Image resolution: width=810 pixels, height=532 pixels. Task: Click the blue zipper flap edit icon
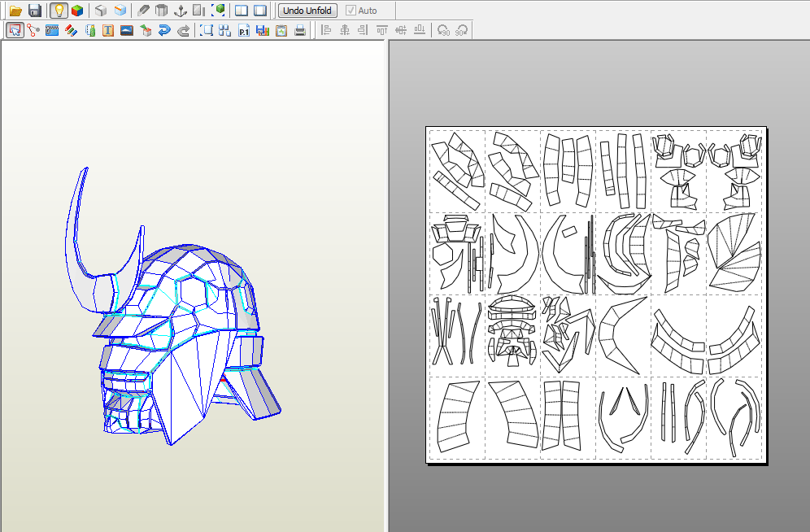tap(52, 30)
